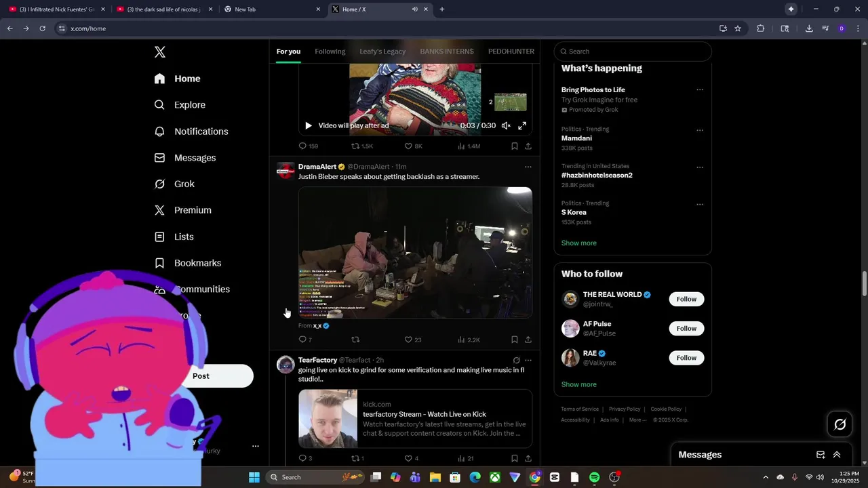The image size is (868, 488).
Task: Open Premium in the sidebar
Action: point(182,210)
